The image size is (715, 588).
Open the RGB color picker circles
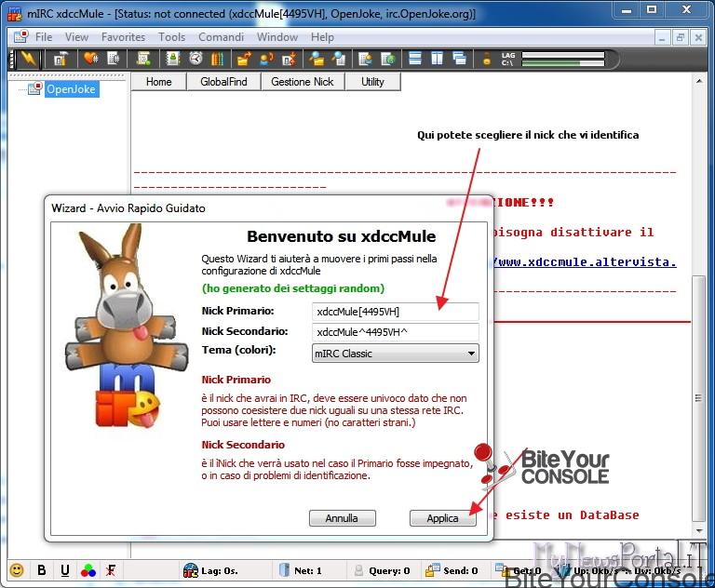88,570
